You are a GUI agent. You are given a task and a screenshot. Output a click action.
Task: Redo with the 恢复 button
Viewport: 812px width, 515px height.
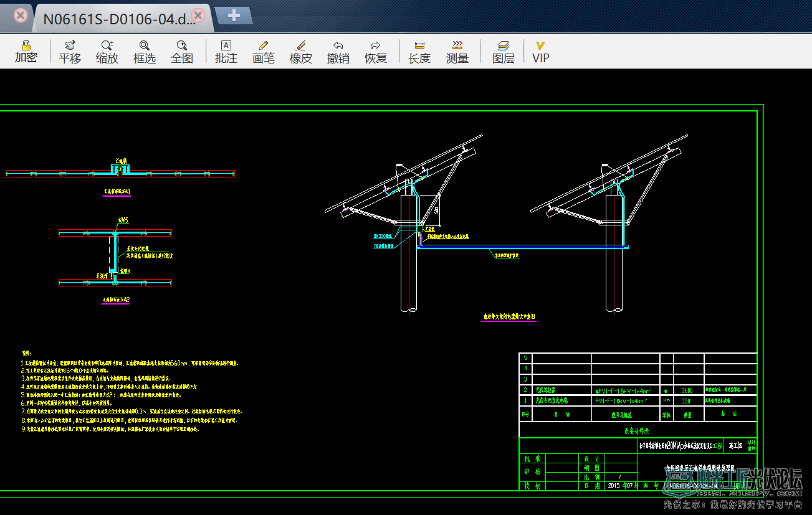(x=376, y=52)
